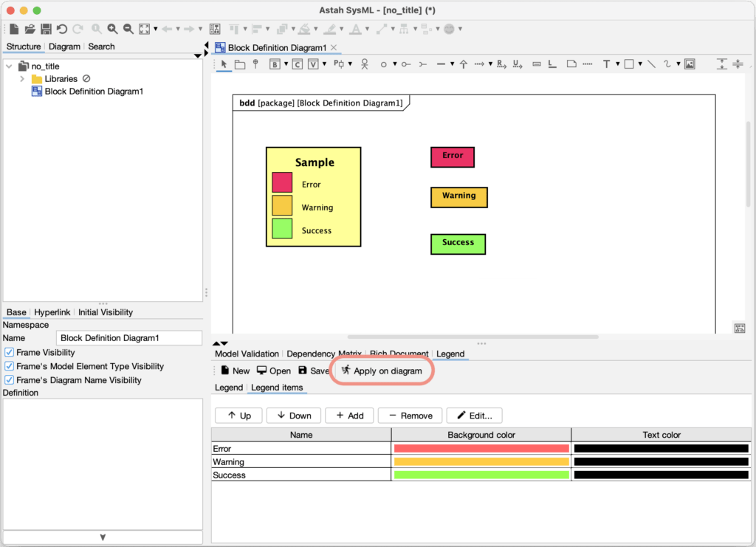
Task: Open the Hyperlink properties tab
Action: [x=52, y=312]
